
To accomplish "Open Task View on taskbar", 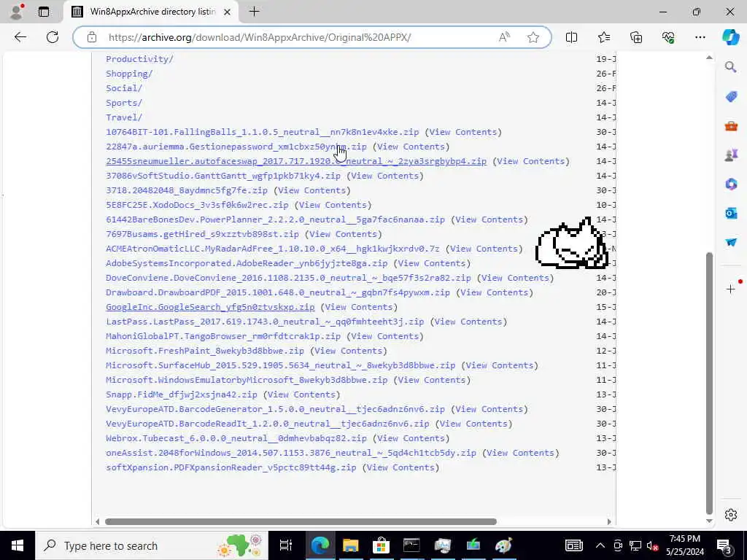I will tap(286, 545).
